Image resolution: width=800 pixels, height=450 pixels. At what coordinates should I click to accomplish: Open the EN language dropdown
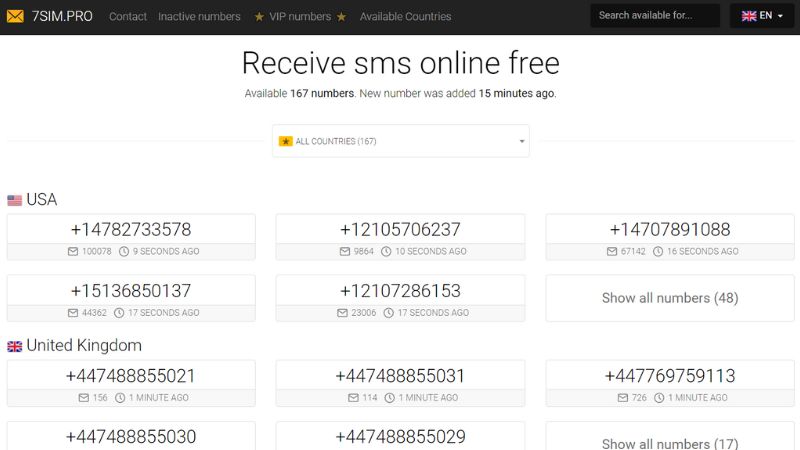point(762,16)
